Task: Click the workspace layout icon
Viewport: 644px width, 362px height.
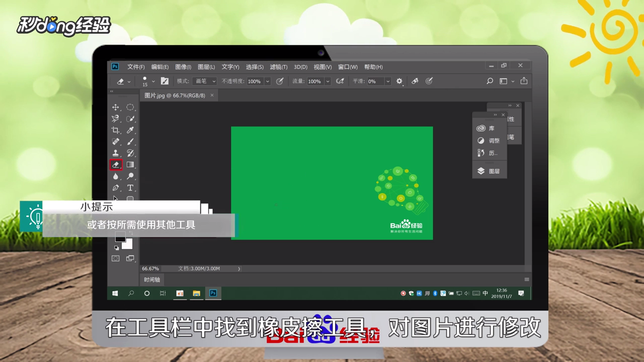Action: [503, 81]
